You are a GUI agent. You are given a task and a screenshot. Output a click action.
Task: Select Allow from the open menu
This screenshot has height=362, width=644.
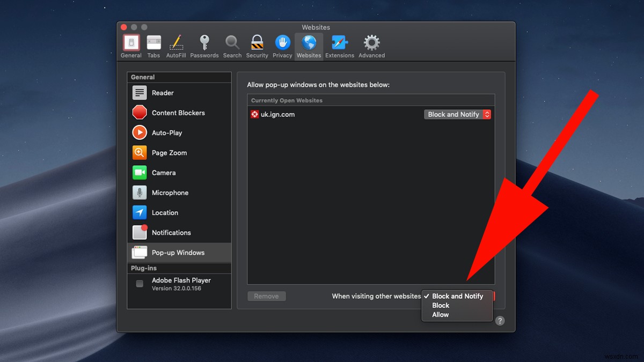click(x=440, y=314)
